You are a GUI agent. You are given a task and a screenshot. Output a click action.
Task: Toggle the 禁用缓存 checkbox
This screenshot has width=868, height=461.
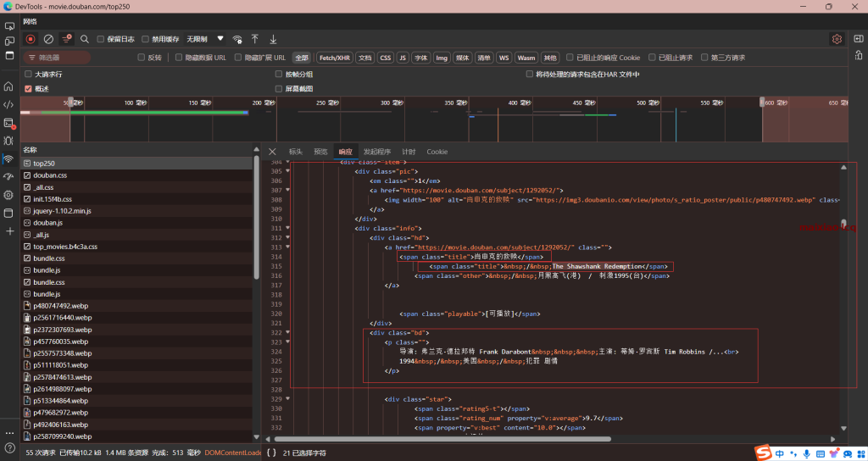tap(145, 39)
